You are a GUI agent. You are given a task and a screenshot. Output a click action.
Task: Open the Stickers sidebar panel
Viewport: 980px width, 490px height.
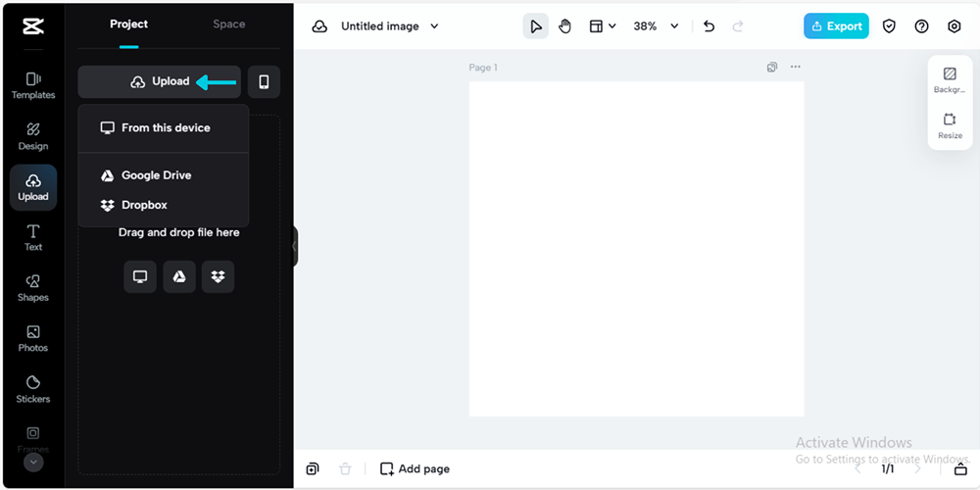[33, 389]
